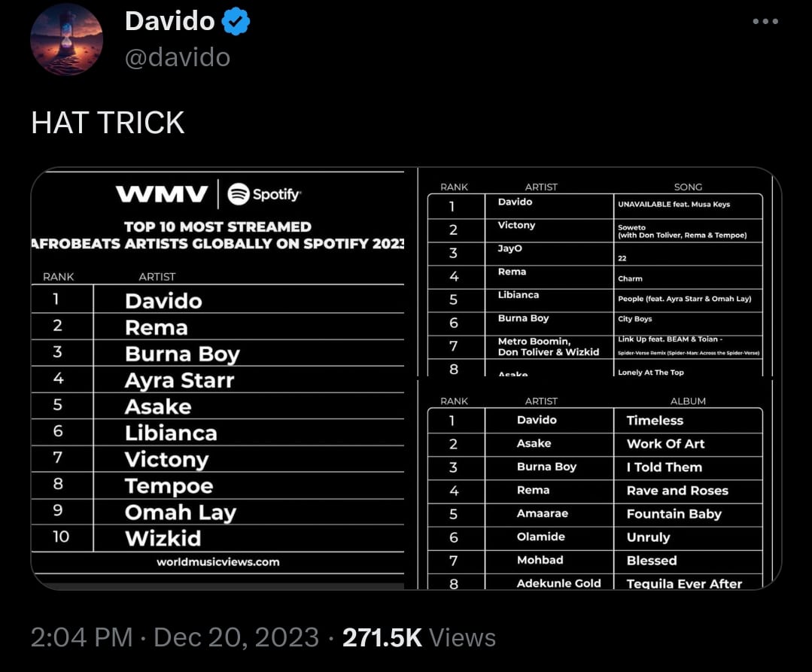The width and height of the screenshot is (812, 672).
Task: Click the Fountain Baby album entry
Action: pyautogui.click(x=674, y=514)
